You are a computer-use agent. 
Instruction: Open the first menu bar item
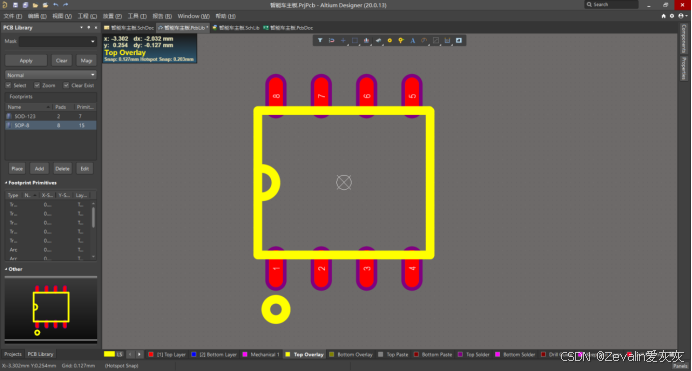pyautogui.click(x=12, y=16)
